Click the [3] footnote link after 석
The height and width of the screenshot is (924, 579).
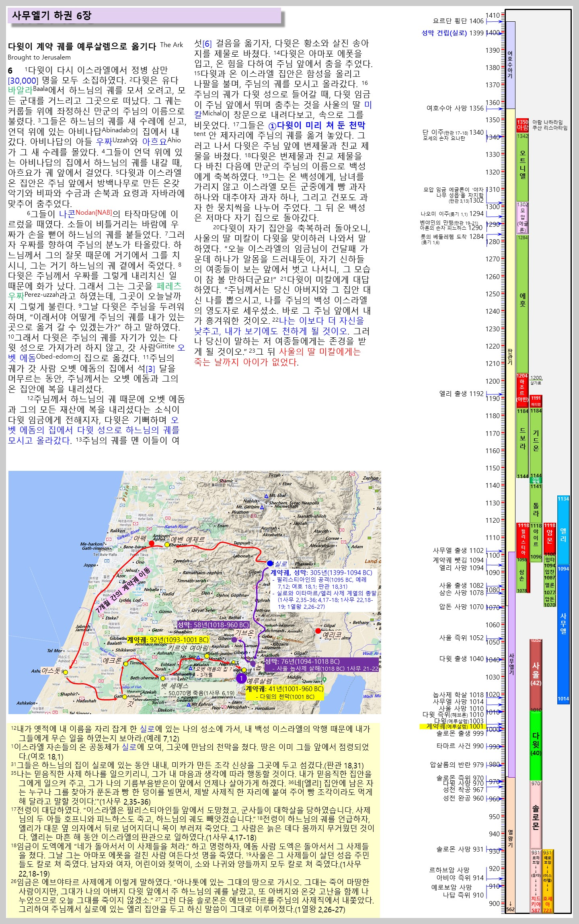pyautogui.click(x=150, y=369)
